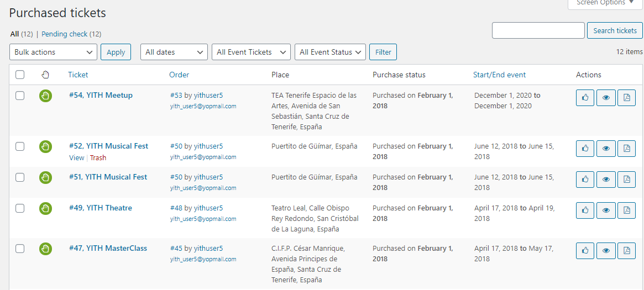Viewport: 644px width, 290px height.
Task: Check the box for ticket #47 YITH MasterClass
Action: [20, 249]
